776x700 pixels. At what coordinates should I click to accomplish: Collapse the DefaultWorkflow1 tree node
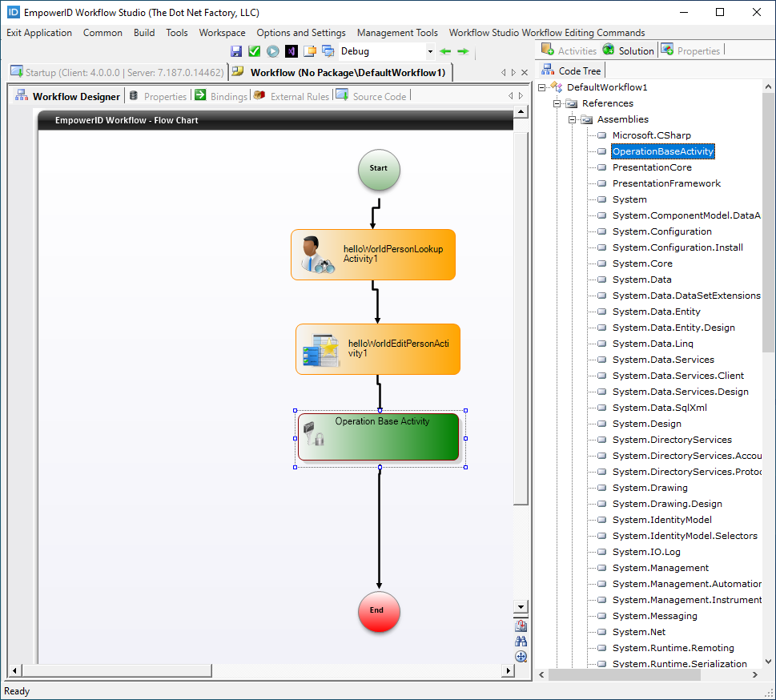pyautogui.click(x=543, y=87)
